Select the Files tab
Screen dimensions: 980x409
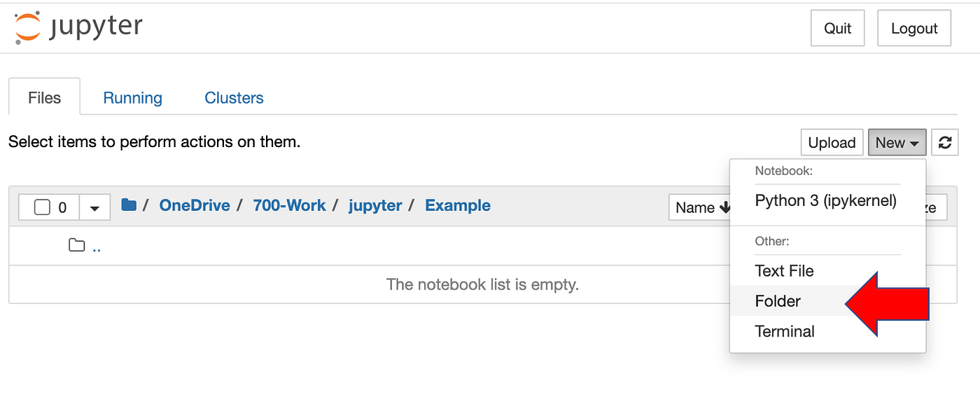click(44, 97)
